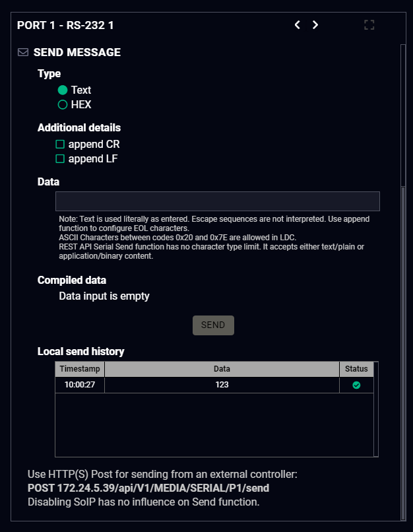Click the green success status checkmark
413x532 pixels.
tap(356, 385)
